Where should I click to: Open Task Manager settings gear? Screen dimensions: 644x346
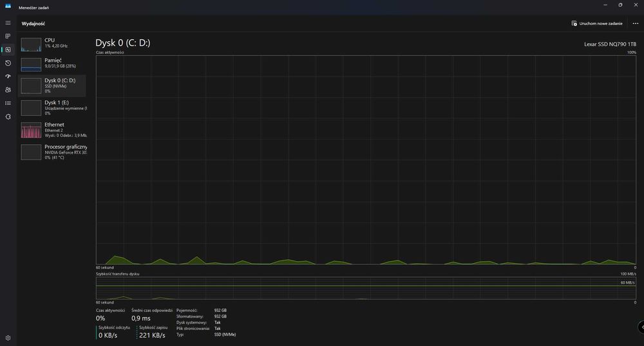(x=8, y=338)
